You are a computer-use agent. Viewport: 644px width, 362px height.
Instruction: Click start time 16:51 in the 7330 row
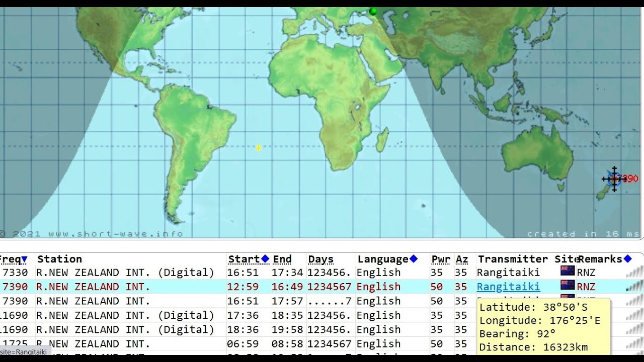coord(244,273)
